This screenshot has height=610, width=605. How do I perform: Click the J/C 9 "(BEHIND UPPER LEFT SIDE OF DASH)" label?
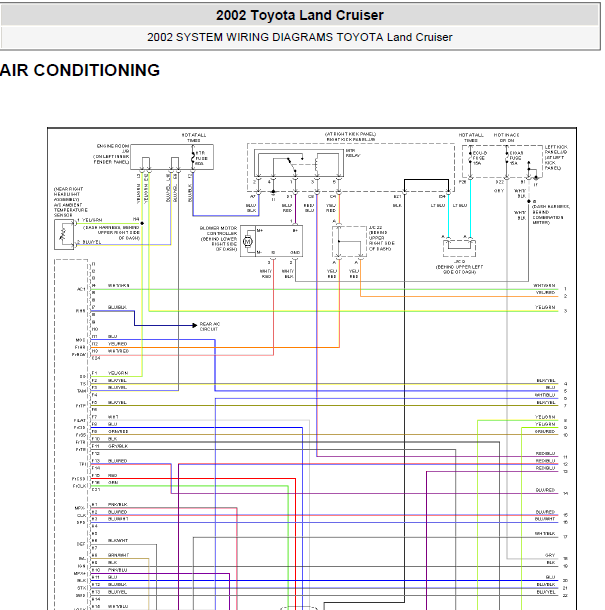pyautogui.click(x=459, y=269)
